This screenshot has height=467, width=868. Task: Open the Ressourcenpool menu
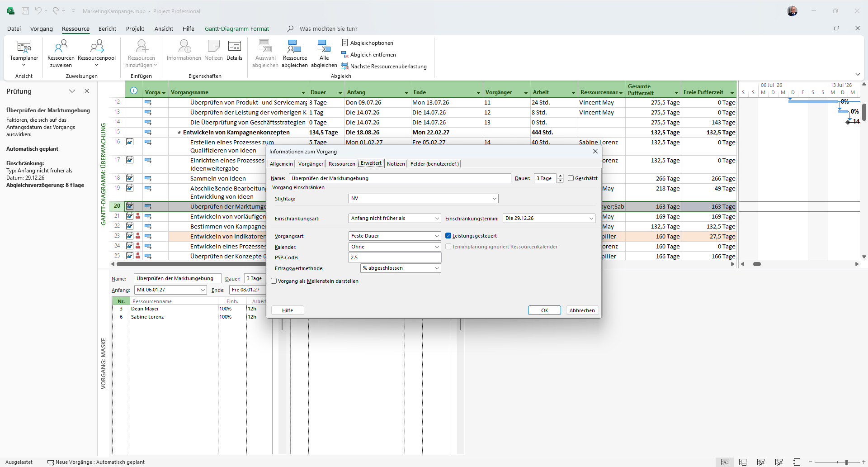tap(97, 53)
